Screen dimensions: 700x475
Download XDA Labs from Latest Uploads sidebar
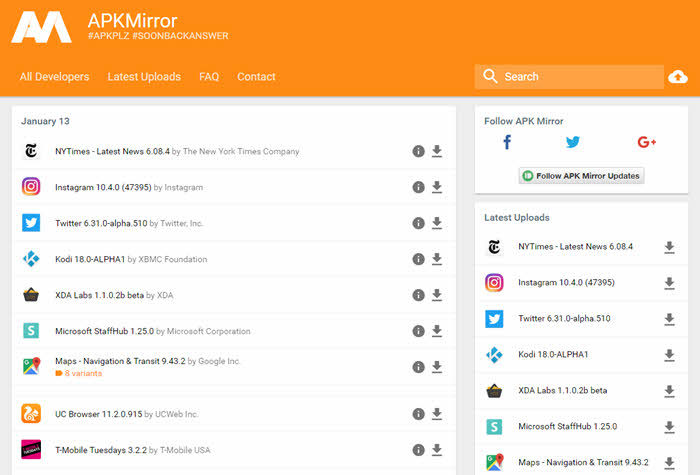[669, 391]
